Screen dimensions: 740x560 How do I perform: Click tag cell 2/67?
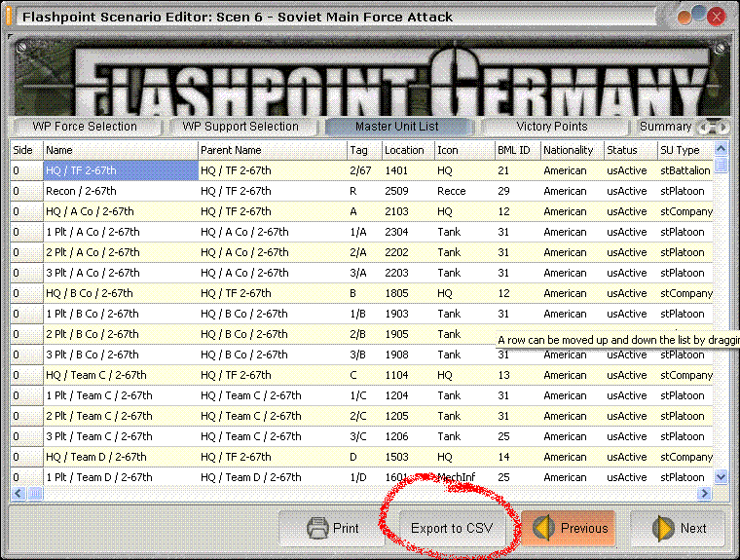pos(364,170)
